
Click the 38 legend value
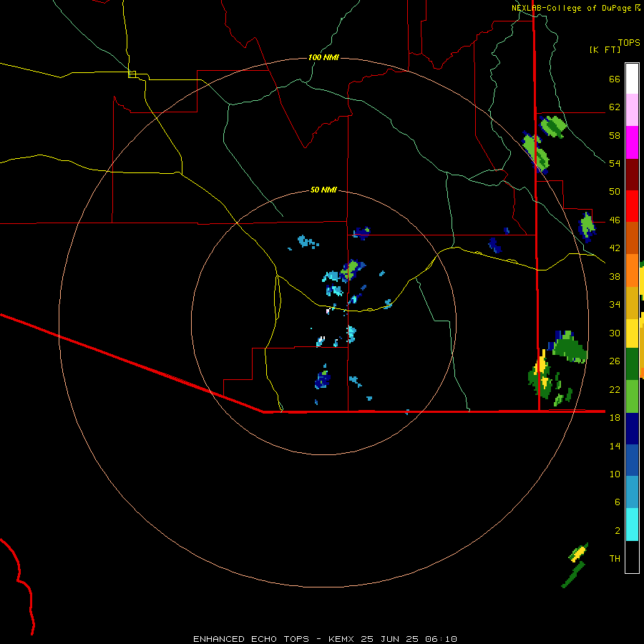[615, 276]
